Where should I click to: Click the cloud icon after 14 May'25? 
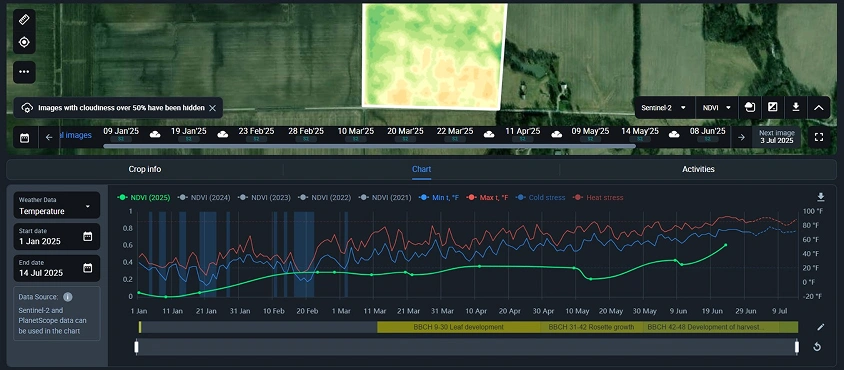[674, 134]
